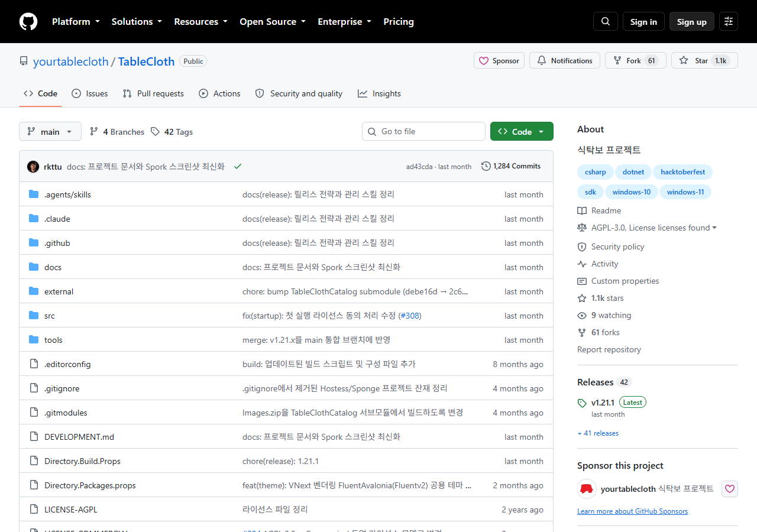Open the Activity link in About
The image size is (757, 532).
click(x=598, y=264)
